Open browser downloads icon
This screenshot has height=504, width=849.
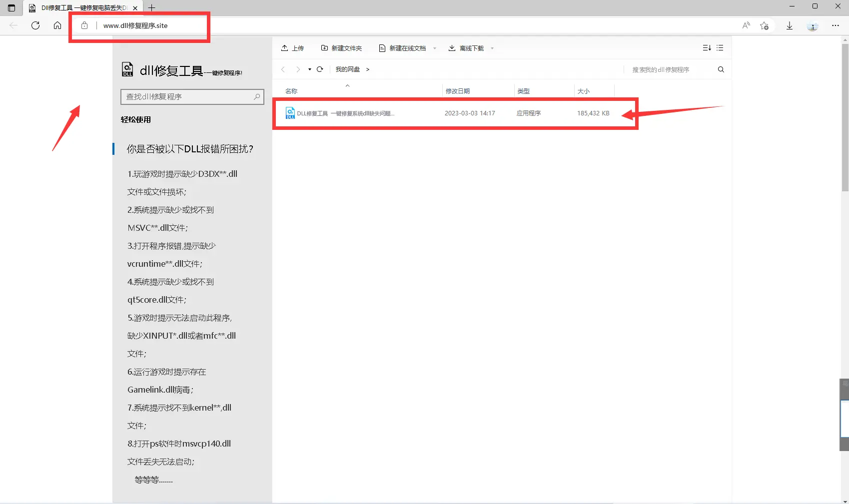pos(790,25)
